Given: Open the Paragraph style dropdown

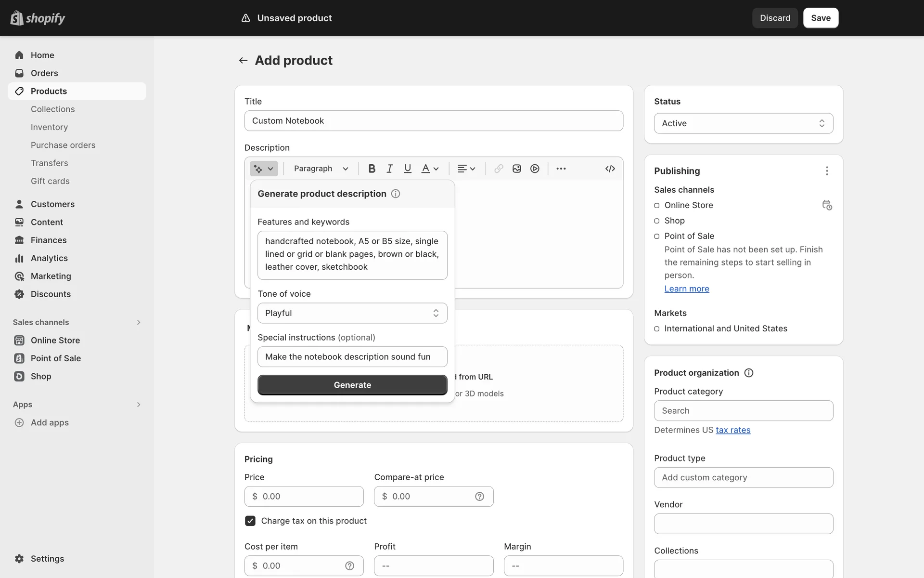Looking at the screenshot, I should point(321,169).
